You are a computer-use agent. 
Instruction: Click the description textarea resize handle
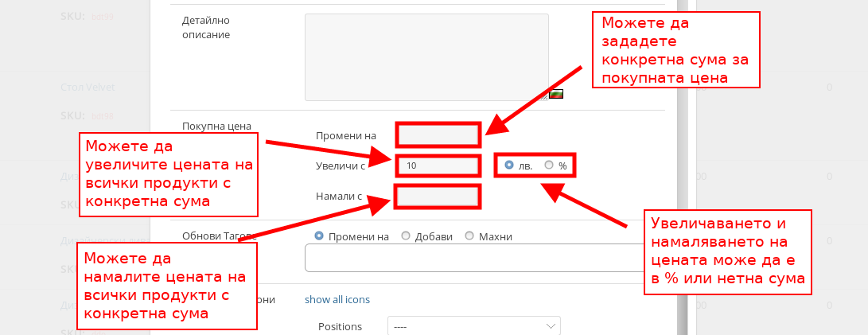(545, 97)
